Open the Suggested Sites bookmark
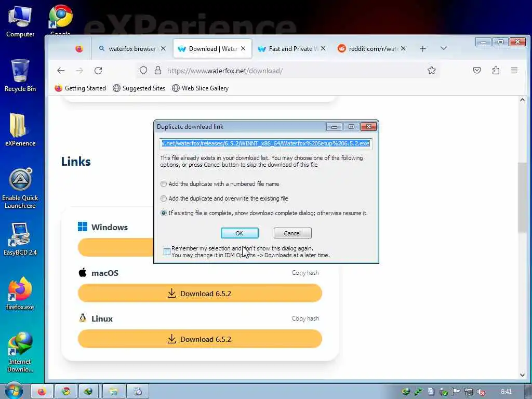The height and width of the screenshot is (399, 532). click(139, 88)
